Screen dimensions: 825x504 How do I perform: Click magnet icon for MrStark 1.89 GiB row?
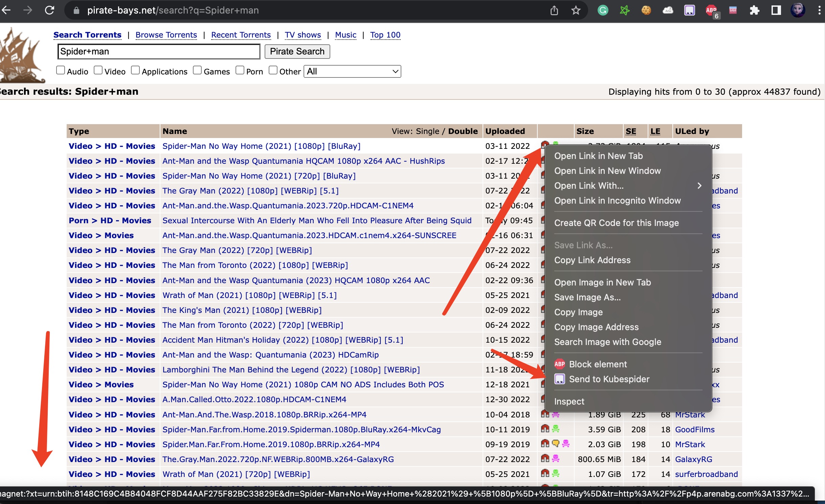(x=545, y=414)
